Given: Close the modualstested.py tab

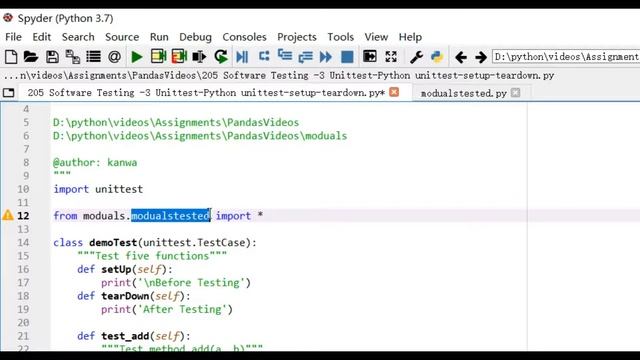Looking at the screenshot, I should [516, 93].
